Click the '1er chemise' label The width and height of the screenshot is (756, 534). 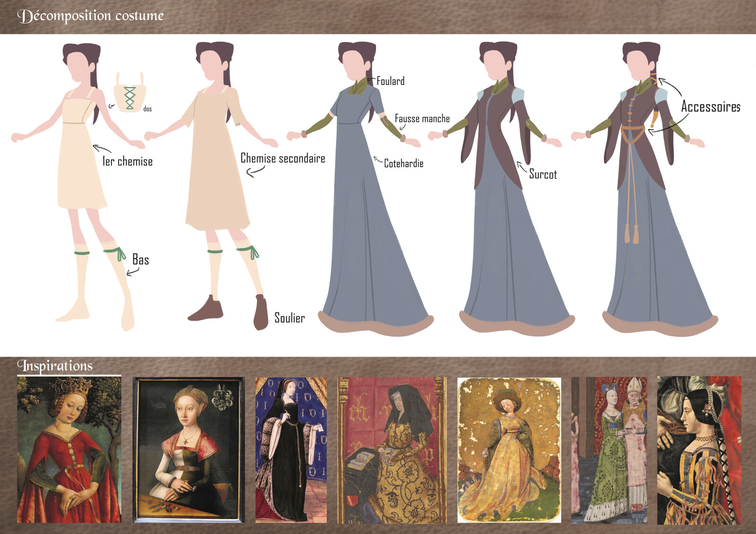[x=128, y=161]
